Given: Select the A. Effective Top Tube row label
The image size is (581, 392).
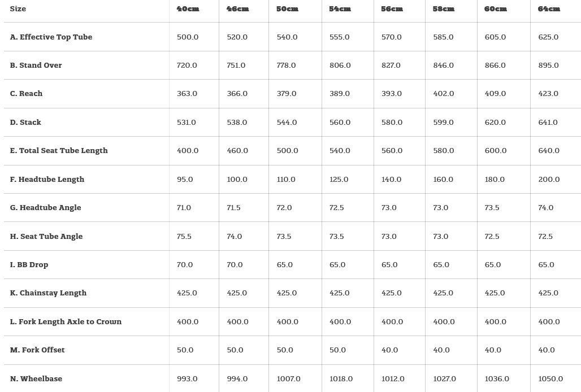Looking at the screenshot, I should 51,37.
